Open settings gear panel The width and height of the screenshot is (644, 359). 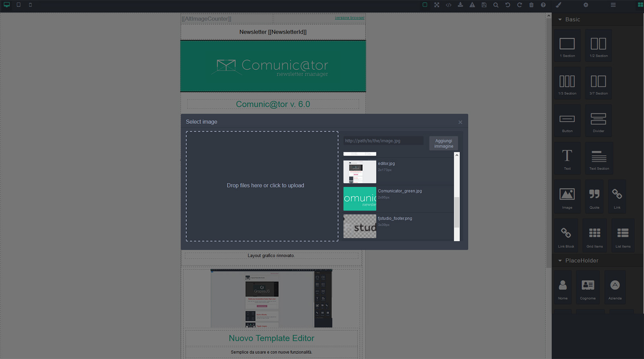[586, 5]
